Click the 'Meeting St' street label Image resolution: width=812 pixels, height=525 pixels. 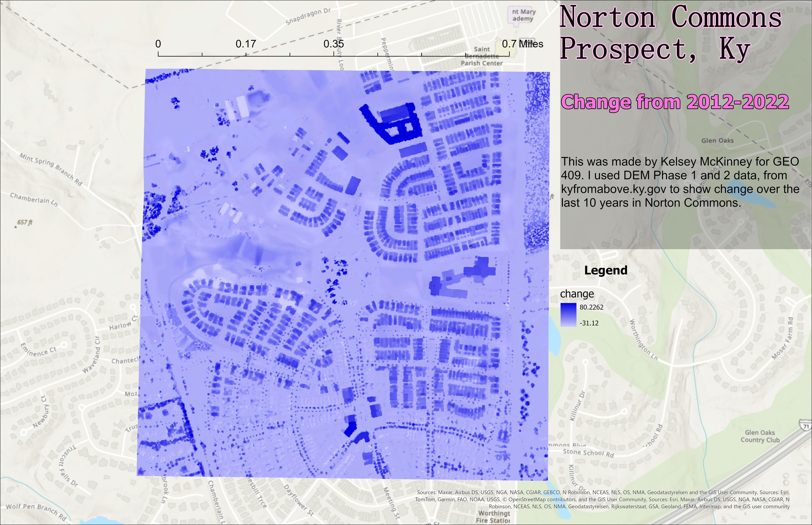point(391,503)
